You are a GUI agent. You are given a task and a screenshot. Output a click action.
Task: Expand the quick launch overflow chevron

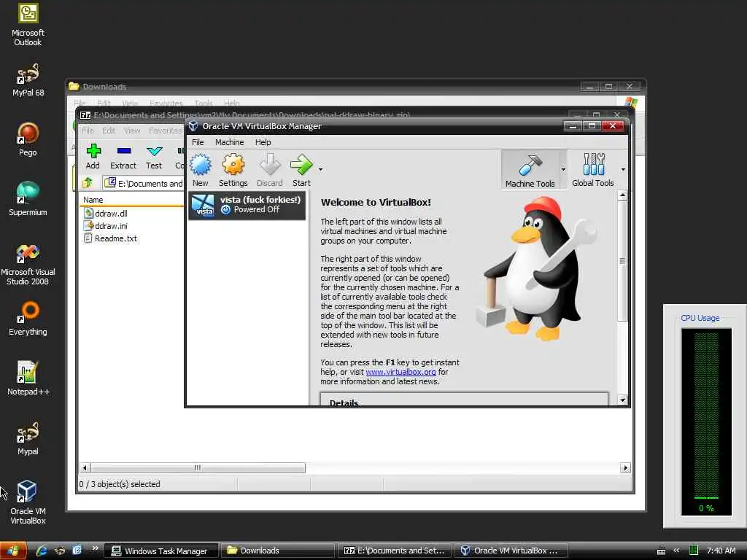coord(95,548)
